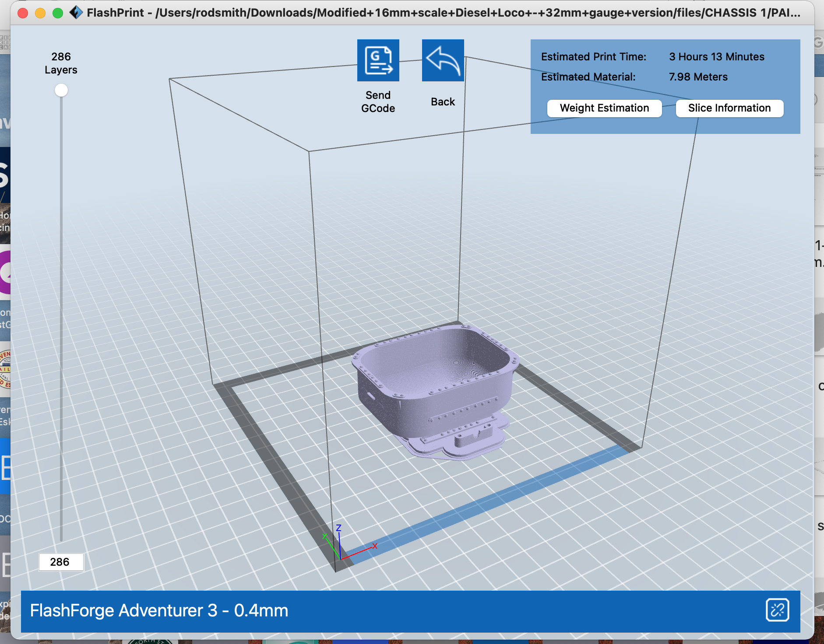Go back using the Back arrow icon

tap(443, 60)
